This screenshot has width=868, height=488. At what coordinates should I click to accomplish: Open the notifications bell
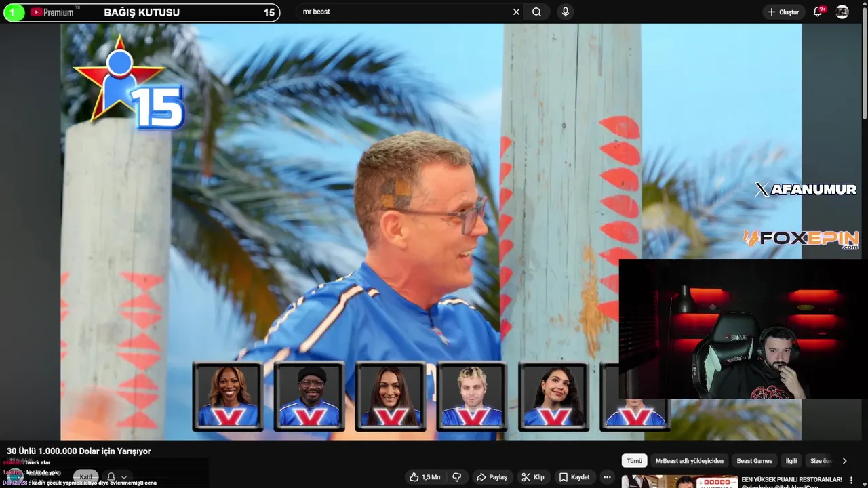pos(818,12)
